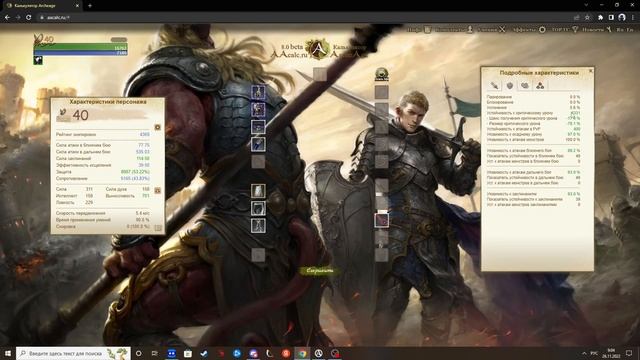Viewport: 640px width, 360px height.
Task: Select the shield defense tab in Подробные характеристики
Action: (510, 85)
